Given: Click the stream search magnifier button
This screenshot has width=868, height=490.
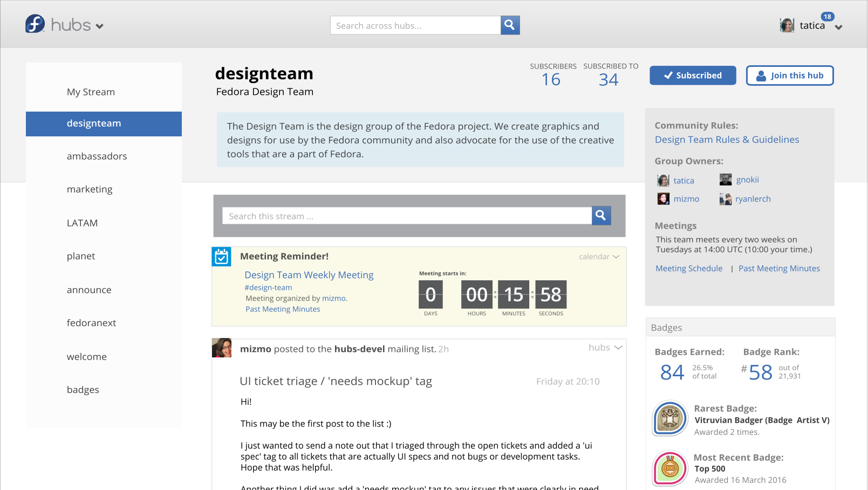Looking at the screenshot, I should click(601, 216).
